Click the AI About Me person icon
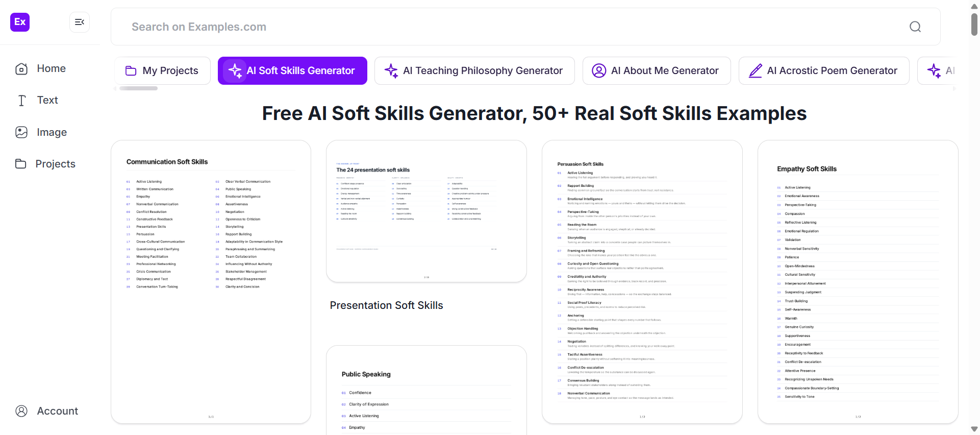980x435 pixels. [599, 70]
